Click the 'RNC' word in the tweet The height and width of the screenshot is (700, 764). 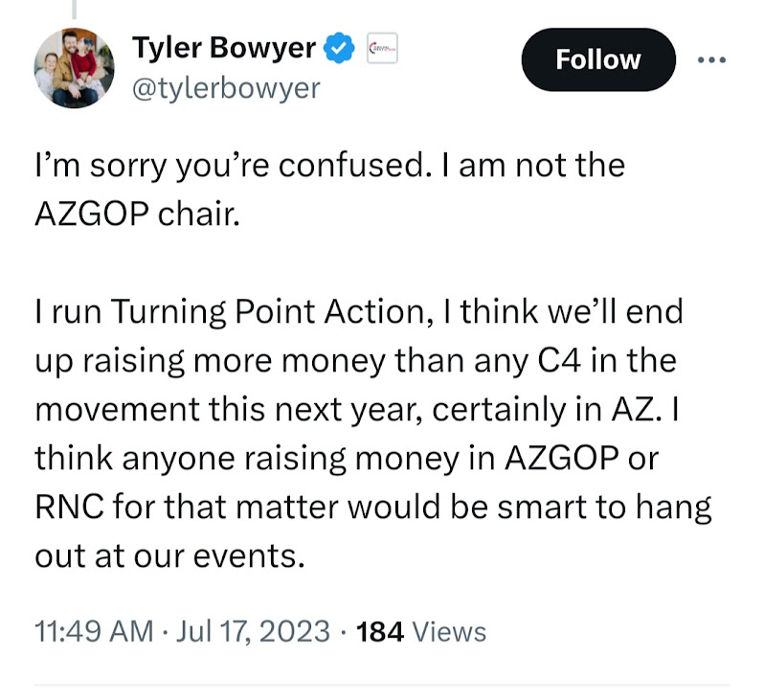[69, 507]
